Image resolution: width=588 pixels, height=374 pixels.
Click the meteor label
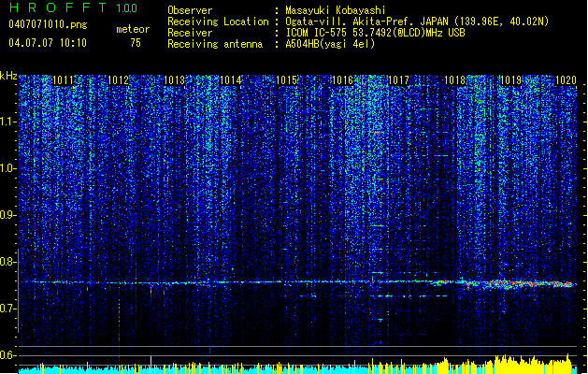pyautogui.click(x=133, y=29)
